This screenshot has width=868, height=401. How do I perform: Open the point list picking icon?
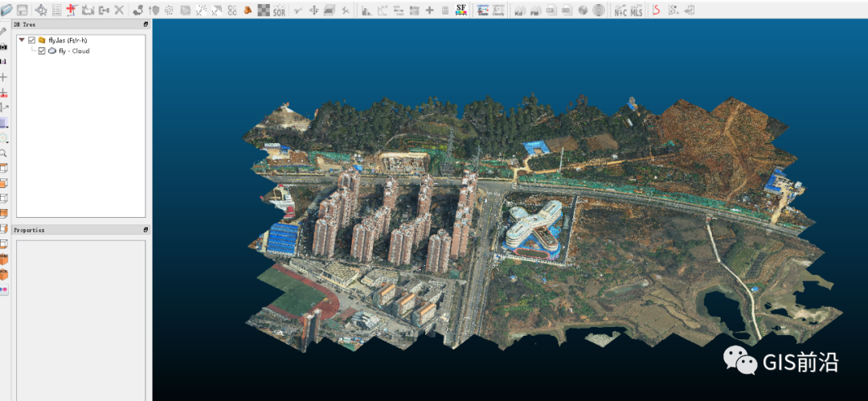56,10
